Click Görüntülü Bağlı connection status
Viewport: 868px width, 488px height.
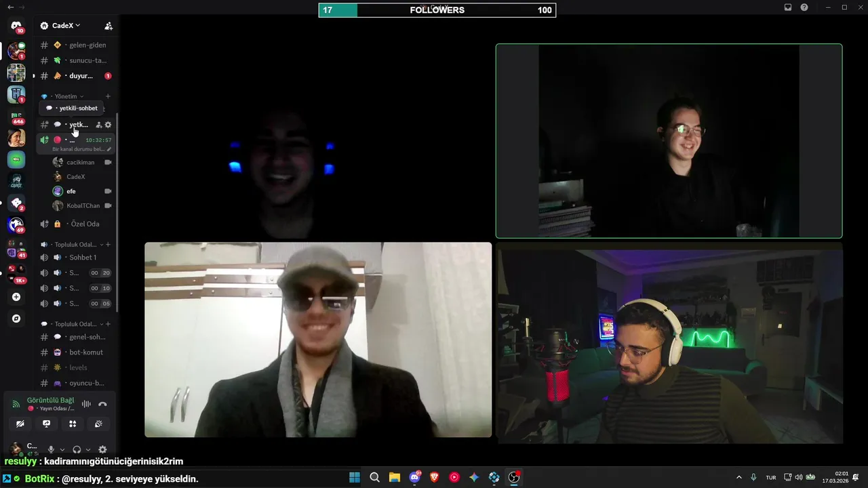pyautogui.click(x=50, y=401)
